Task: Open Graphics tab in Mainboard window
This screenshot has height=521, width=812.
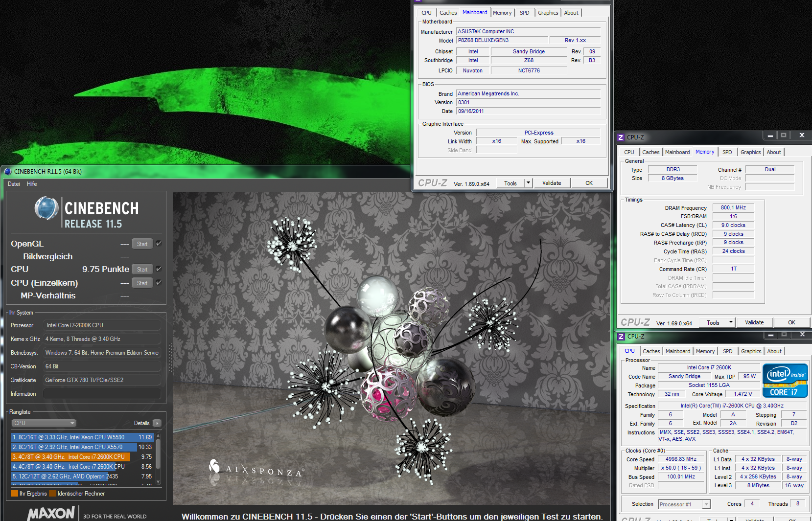Action: click(548, 13)
